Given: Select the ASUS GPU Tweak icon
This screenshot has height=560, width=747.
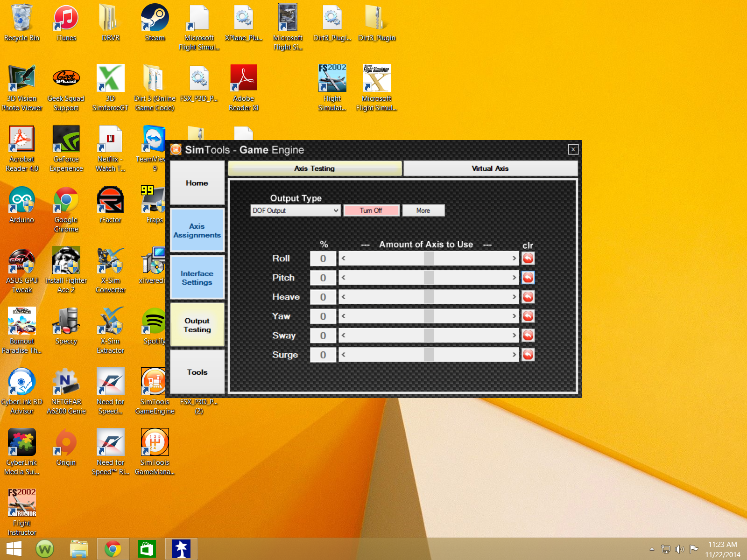Looking at the screenshot, I should 22,270.
